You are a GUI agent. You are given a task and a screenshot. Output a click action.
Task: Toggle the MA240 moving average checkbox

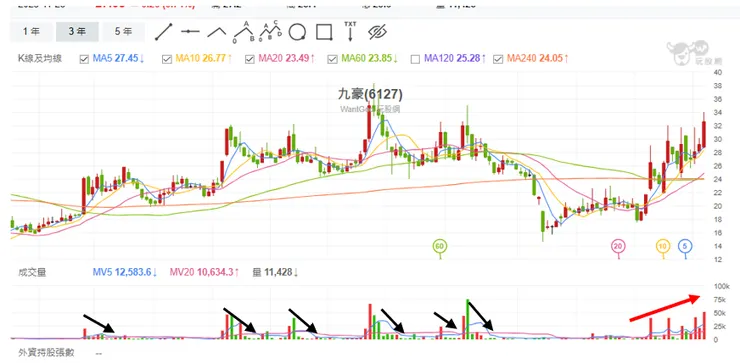tap(497, 59)
